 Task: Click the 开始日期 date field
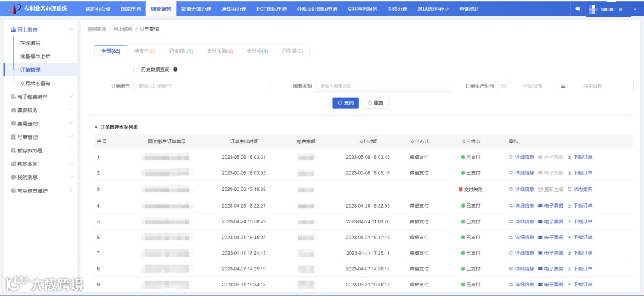click(532, 86)
